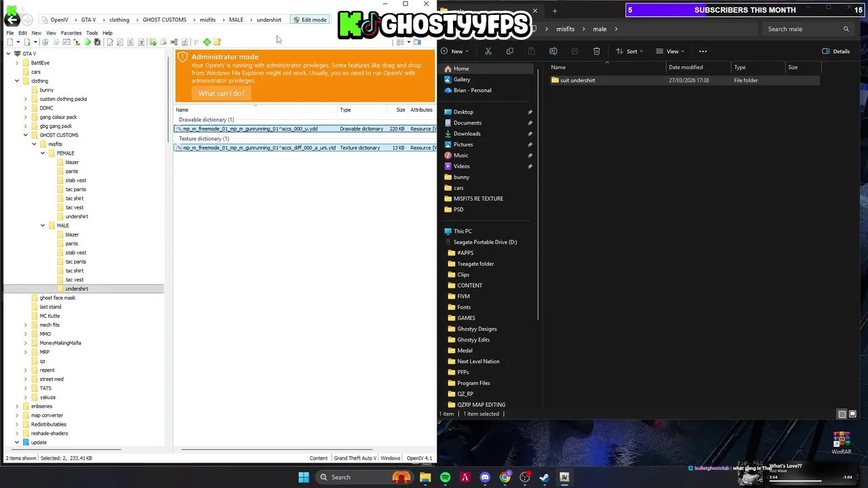Click 'clothing' in OpenIV breadcrumb path
868x488 pixels.
coord(119,20)
